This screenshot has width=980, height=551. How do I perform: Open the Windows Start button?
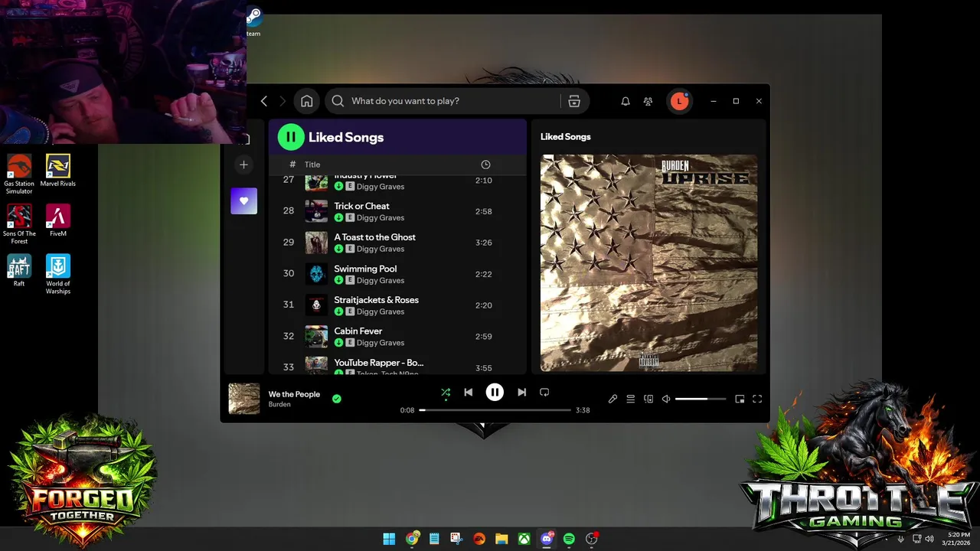click(x=389, y=539)
